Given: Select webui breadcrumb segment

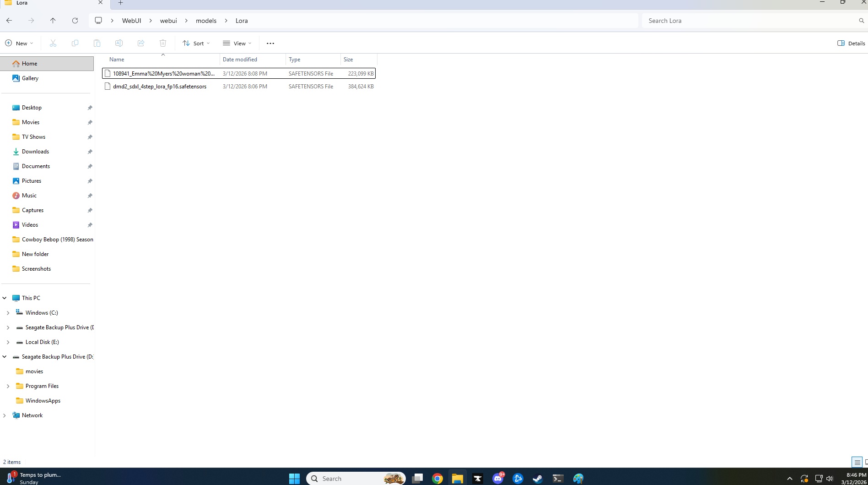Looking at the screenshot, I should (168, 21).
